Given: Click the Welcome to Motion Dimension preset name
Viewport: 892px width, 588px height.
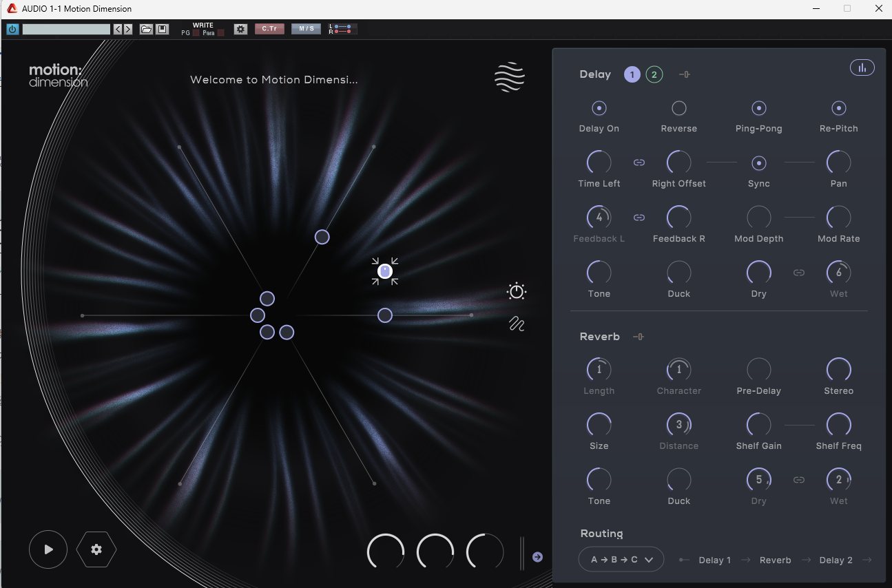Looking at the screenshot, I should pos(274,80).
